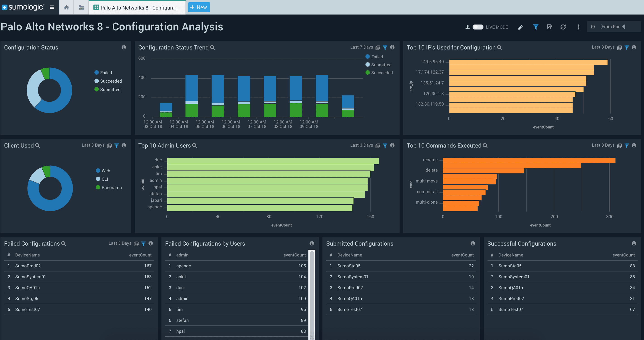Click info icon on Successful Configurations panel
Viewport: 644px width, 340px height.
tap(634, 243)
